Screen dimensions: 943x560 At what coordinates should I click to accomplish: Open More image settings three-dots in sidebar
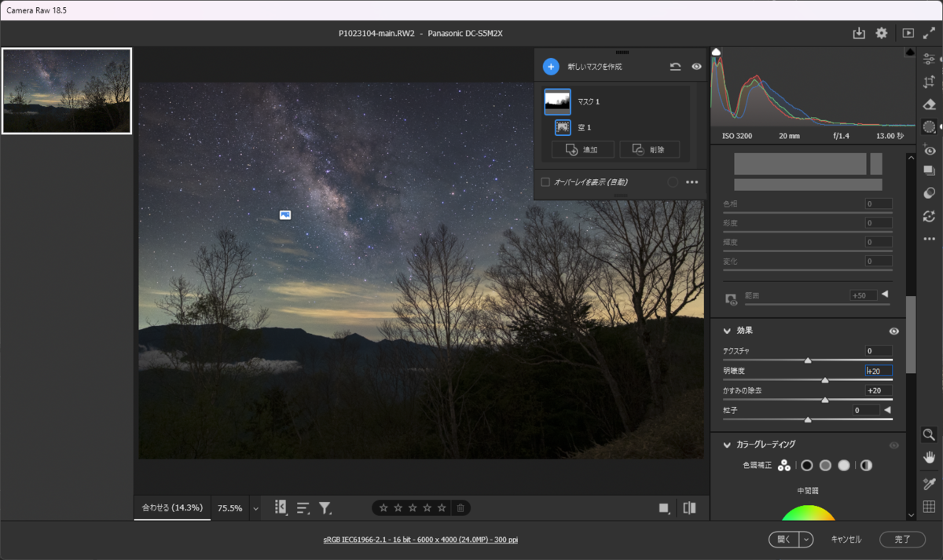[929, 239]
